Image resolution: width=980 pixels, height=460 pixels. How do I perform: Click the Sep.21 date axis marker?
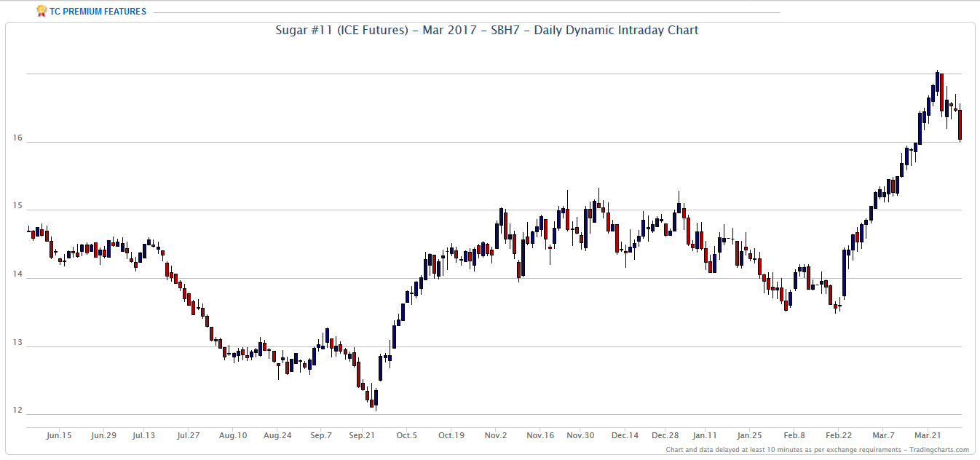(362, 435)
